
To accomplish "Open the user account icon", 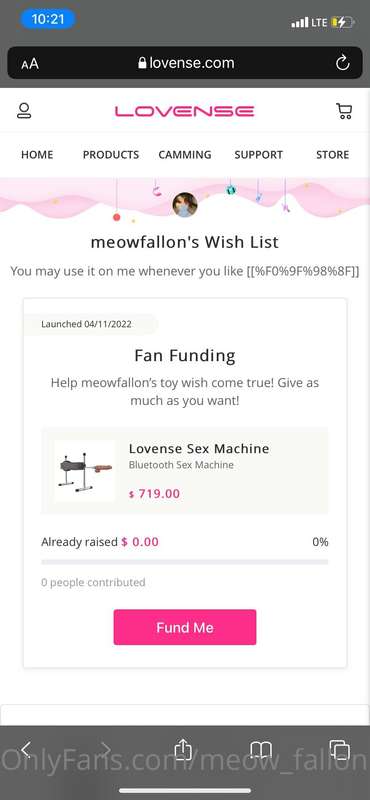I will (x=24, y=111).
